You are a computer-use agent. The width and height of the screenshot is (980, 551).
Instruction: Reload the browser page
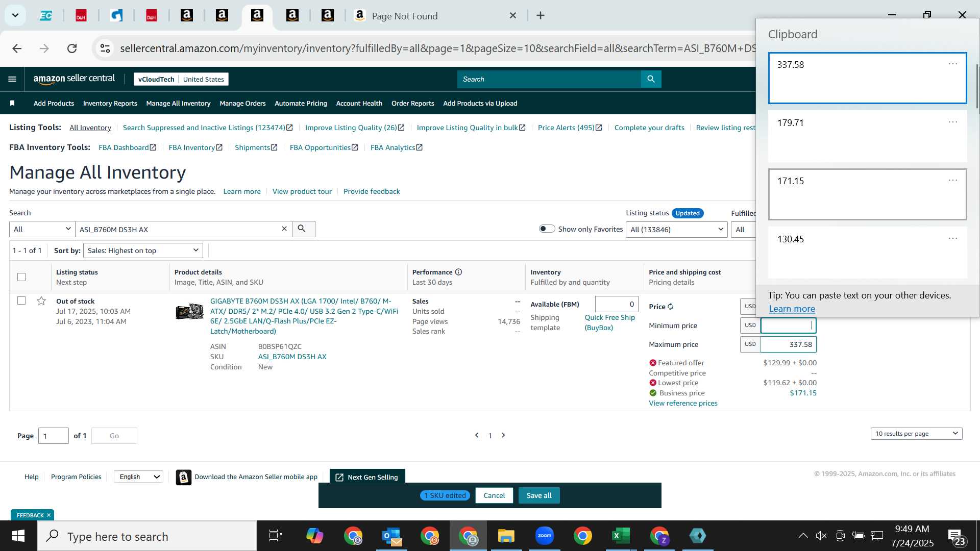[72, 48]
